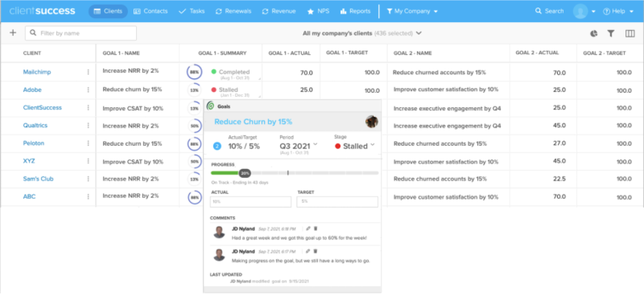
Task: Click the plus icon to add a client
Action: click(13, 33)
